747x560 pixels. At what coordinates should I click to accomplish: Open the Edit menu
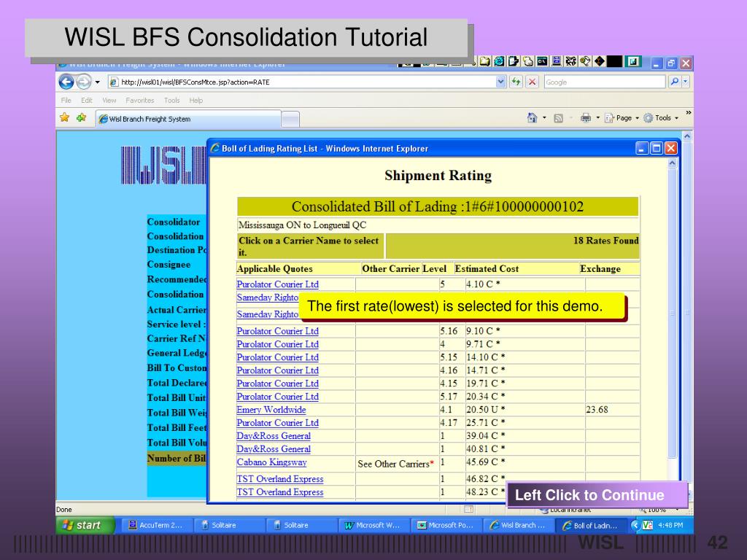point(86,100)
